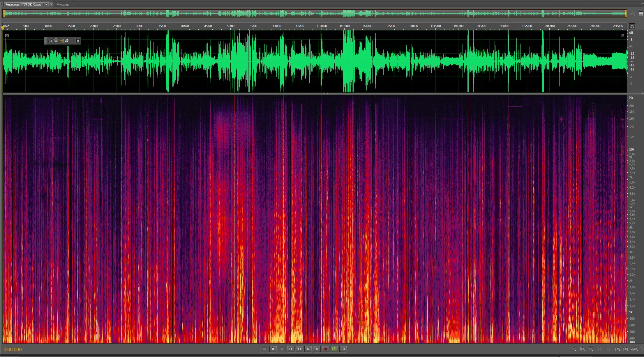This screenshot has width=644, height=357.
Task: Toggle loop playback green button
Action: pos(334,349)
